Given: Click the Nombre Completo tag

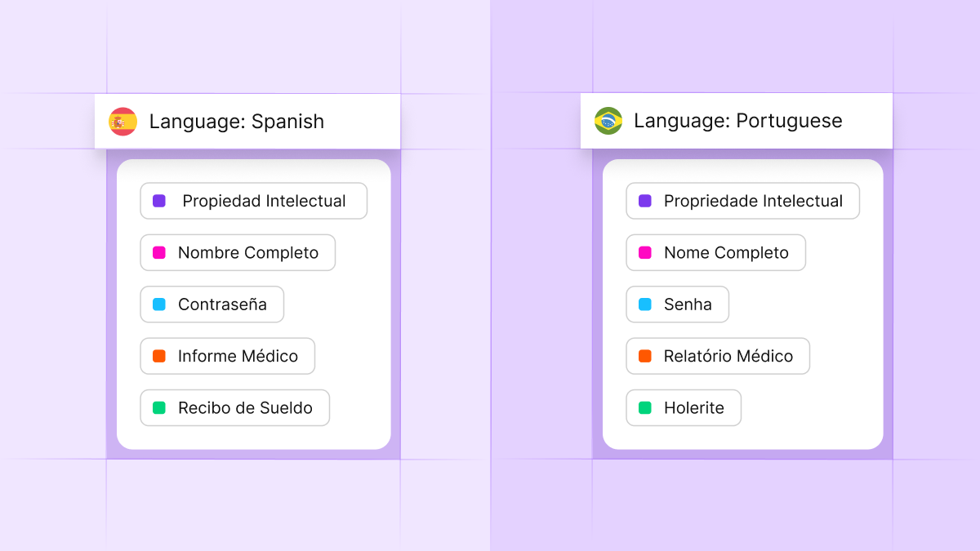Looking at the screenshot, I should [238, 252].
